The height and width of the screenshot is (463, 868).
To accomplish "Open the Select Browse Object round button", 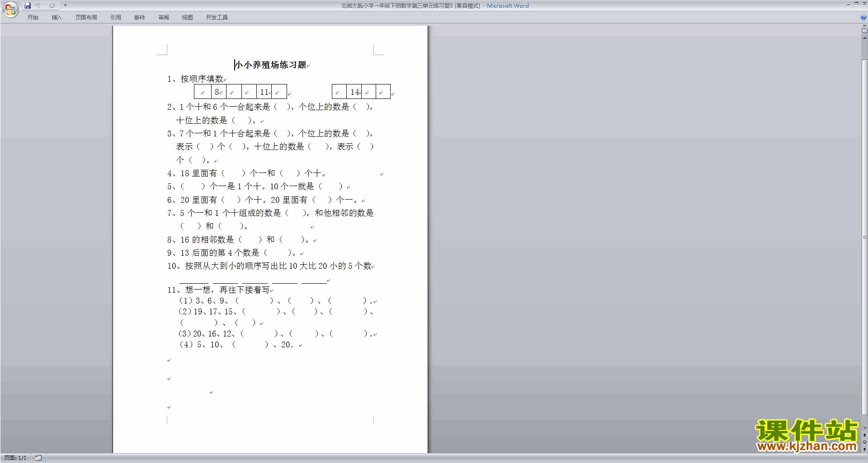I will point(865,442).
